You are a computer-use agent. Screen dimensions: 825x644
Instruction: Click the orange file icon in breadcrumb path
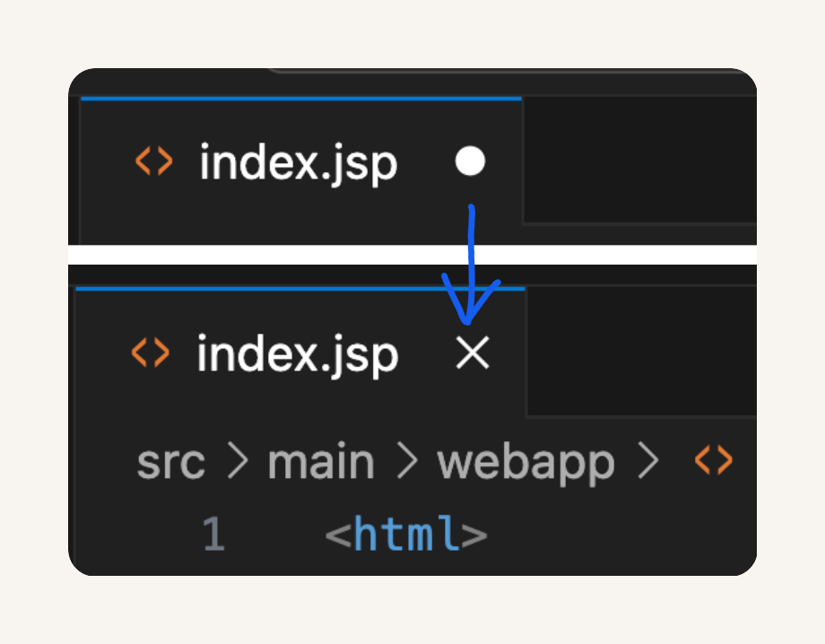tap(714, 460)
